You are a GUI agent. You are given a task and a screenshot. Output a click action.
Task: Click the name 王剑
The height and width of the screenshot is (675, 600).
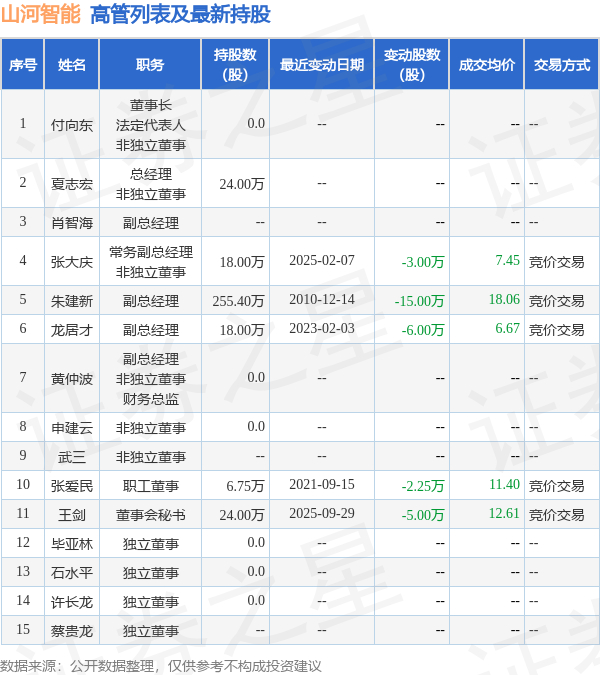[72, 515]
